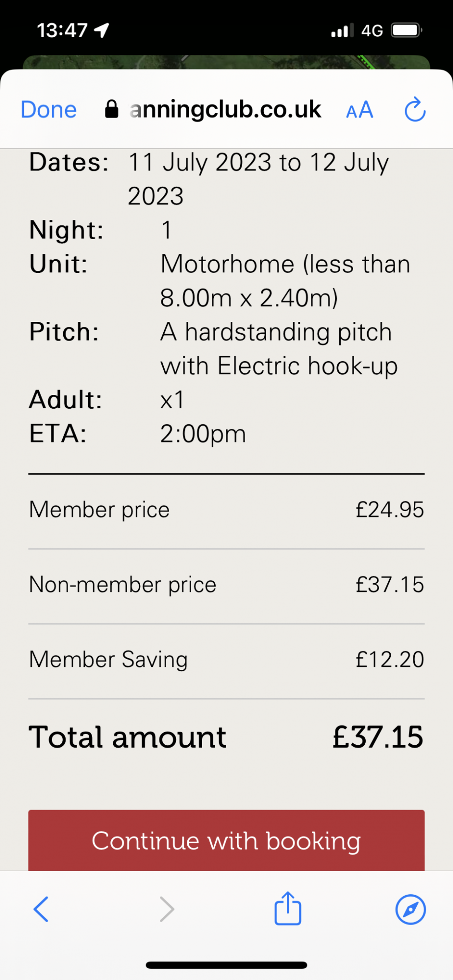Tap the 13:47 clock in status bar

[x=62, y=30]
